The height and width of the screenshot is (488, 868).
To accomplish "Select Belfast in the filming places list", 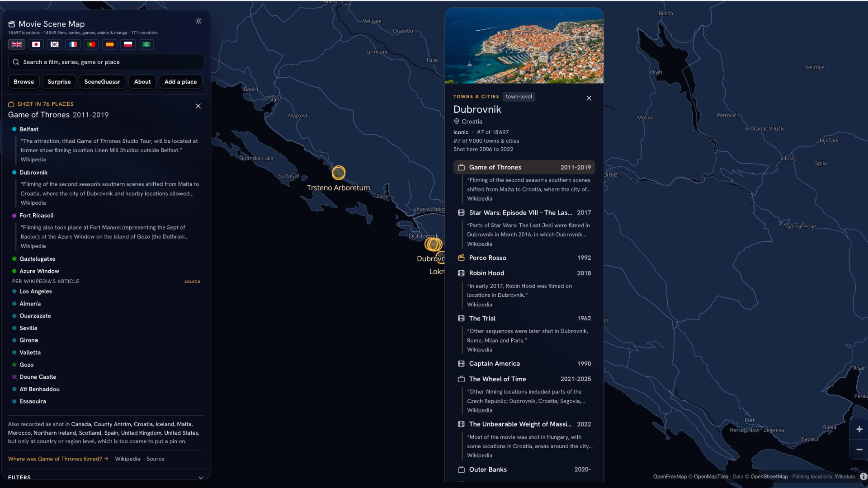I will (29, 129).
